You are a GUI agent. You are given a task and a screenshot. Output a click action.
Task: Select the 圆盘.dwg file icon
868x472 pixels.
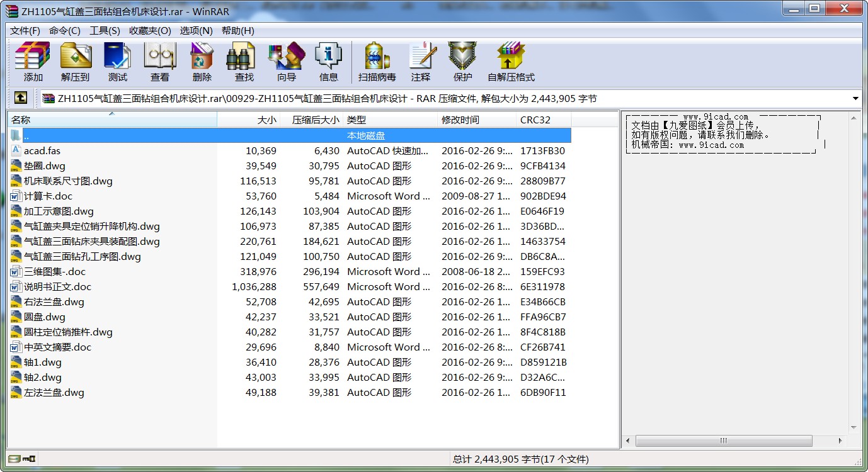coord(16,317)
